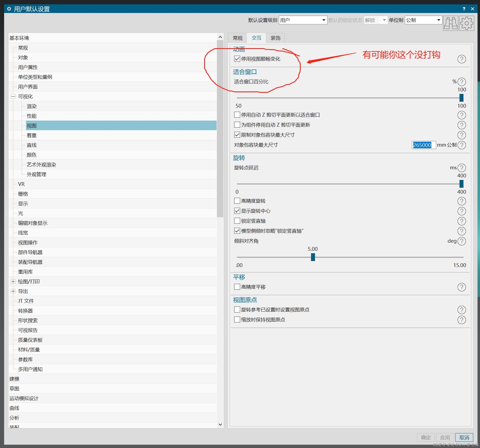Image resolution: width=480 pixels, height=448 pixels.
Task: Expand the 导出 tree node
Action: (13, 291)
